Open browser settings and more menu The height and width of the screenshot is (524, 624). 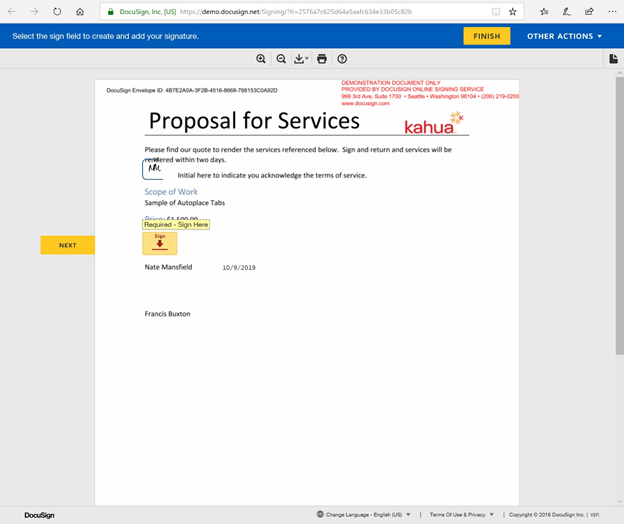[x=612, y=11]
